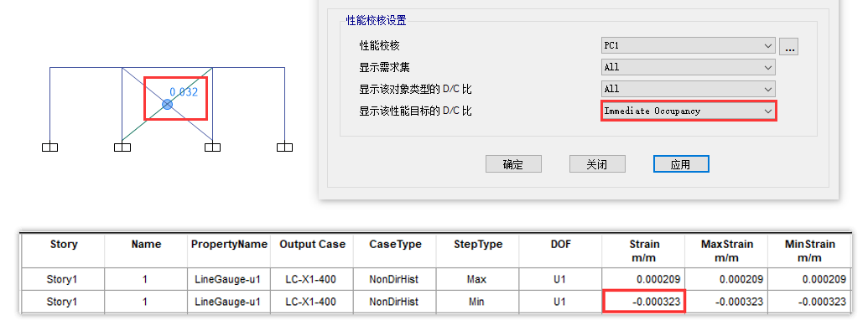Click the Strain m/m column header
The width and height of the screenshot is (868, 326).
coord(644,251)
